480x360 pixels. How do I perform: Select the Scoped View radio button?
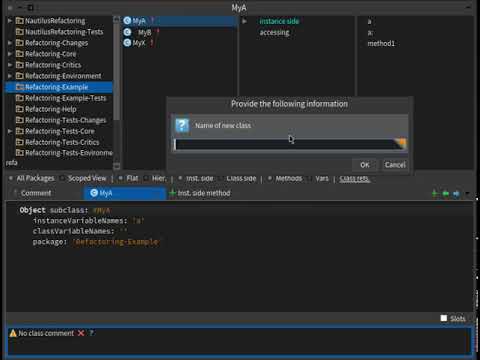click(62, 178)
